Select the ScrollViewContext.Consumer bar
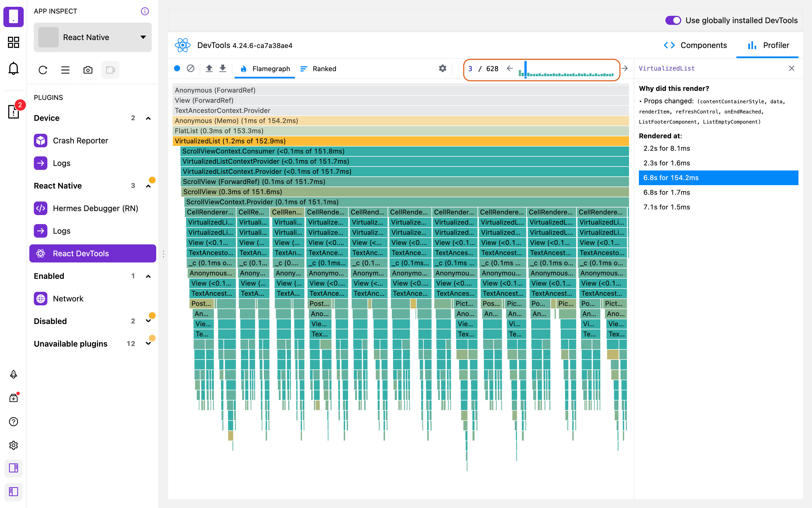 (405, 151)
